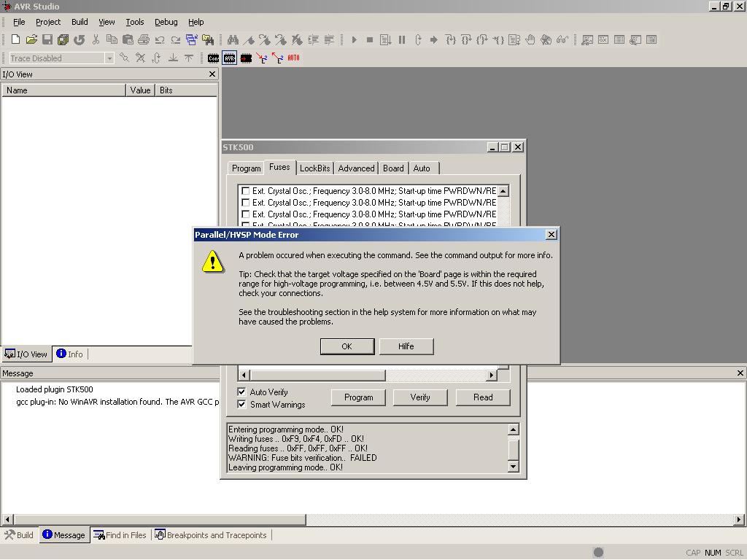This screenshot has width=747, height=560.
Task: Click the AVR programmer chip icon
Action: (229, 58)
